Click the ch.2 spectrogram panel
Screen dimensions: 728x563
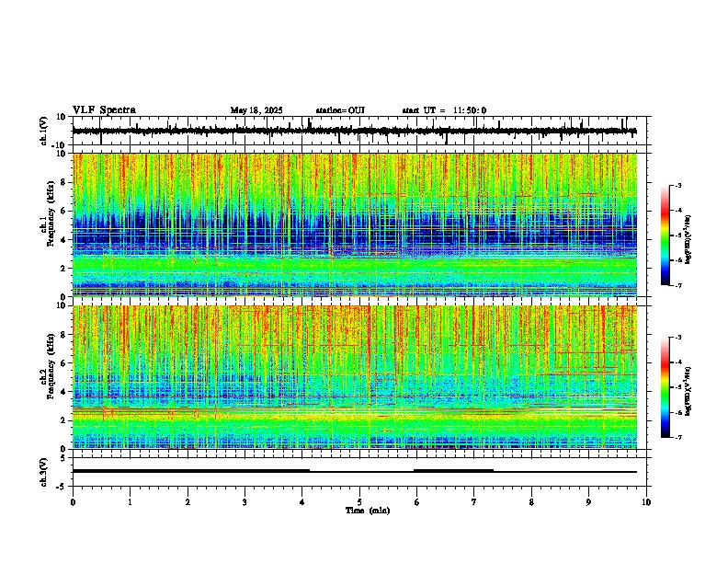(355, 377)
